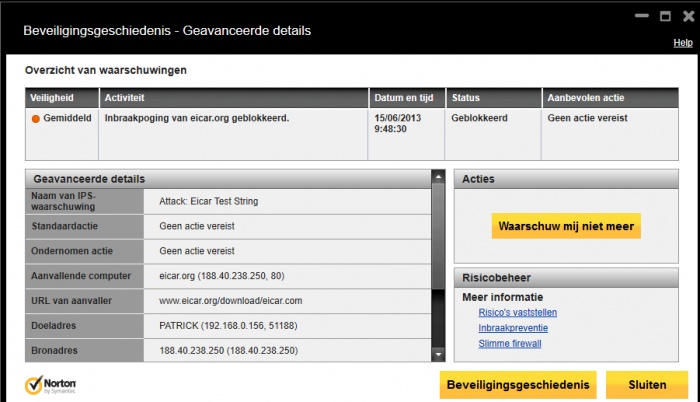Click the 'Bronadres' row label
This screenshot has width=700, height=402.
click(x=54, y=351)
